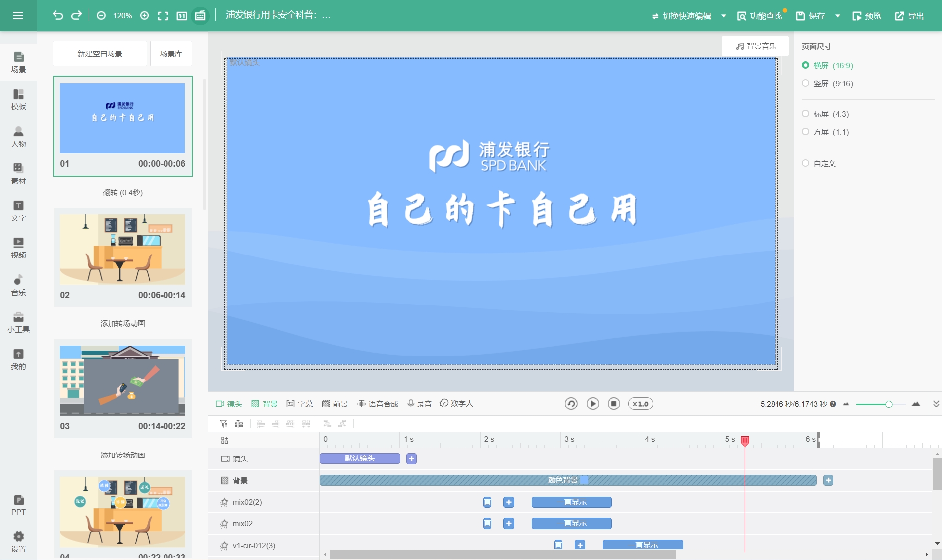Open the 录音 recording tab

pos(419,404)
